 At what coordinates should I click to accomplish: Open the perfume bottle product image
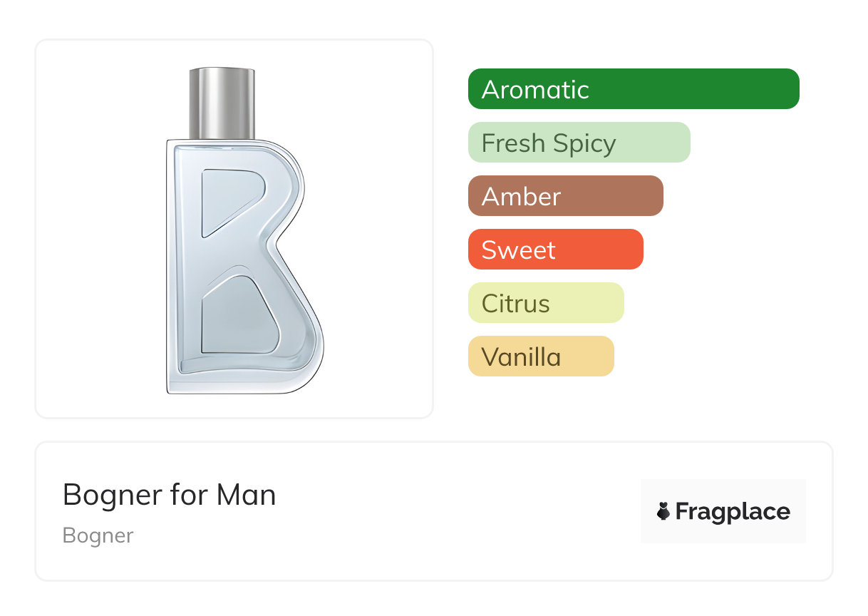point(234,229)
